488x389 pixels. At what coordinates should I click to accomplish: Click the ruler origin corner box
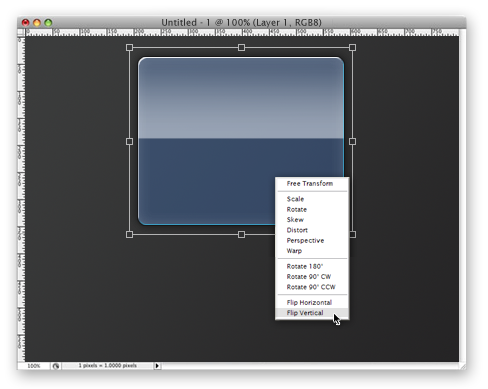coord(21,33)
